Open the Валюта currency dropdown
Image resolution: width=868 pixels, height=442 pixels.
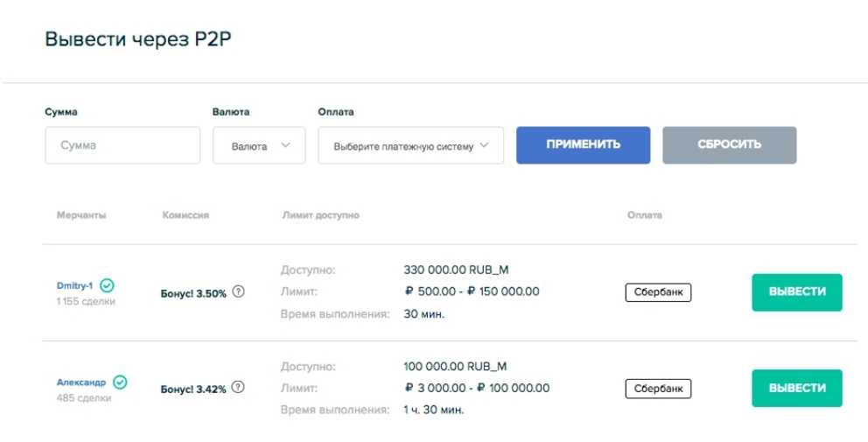point(259,146)
